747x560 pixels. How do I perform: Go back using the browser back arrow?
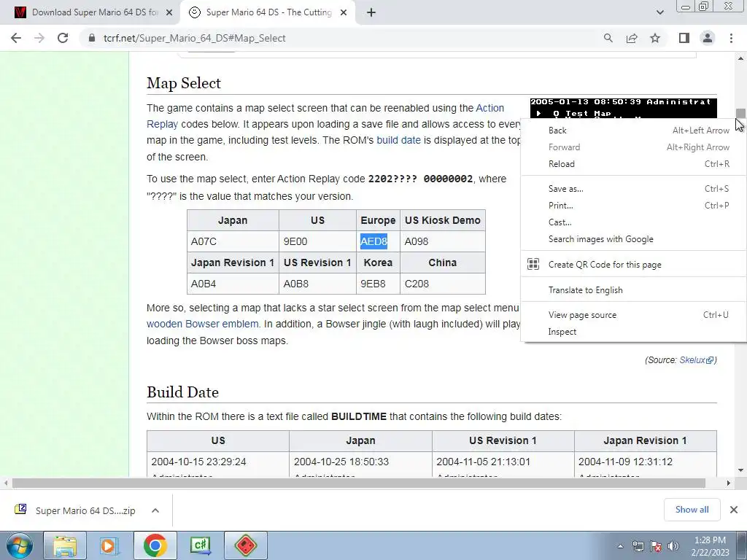(16, 38)
